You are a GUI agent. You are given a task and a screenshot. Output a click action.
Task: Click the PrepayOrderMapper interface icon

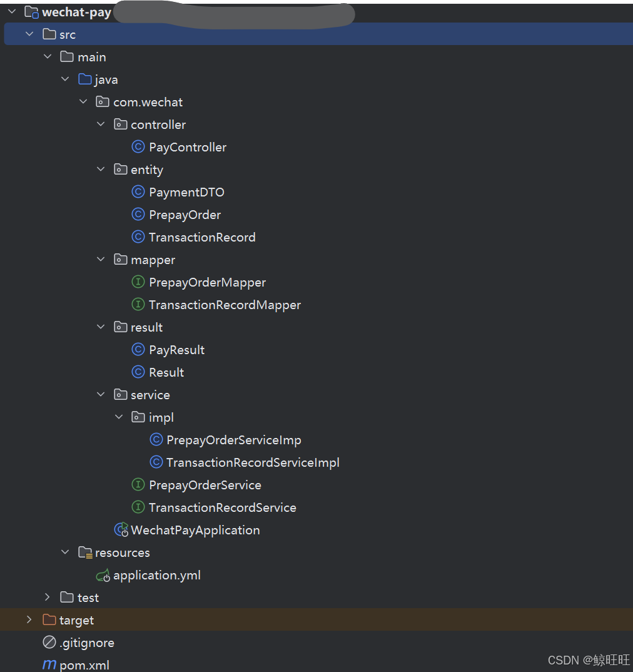[x=138, y=282]
